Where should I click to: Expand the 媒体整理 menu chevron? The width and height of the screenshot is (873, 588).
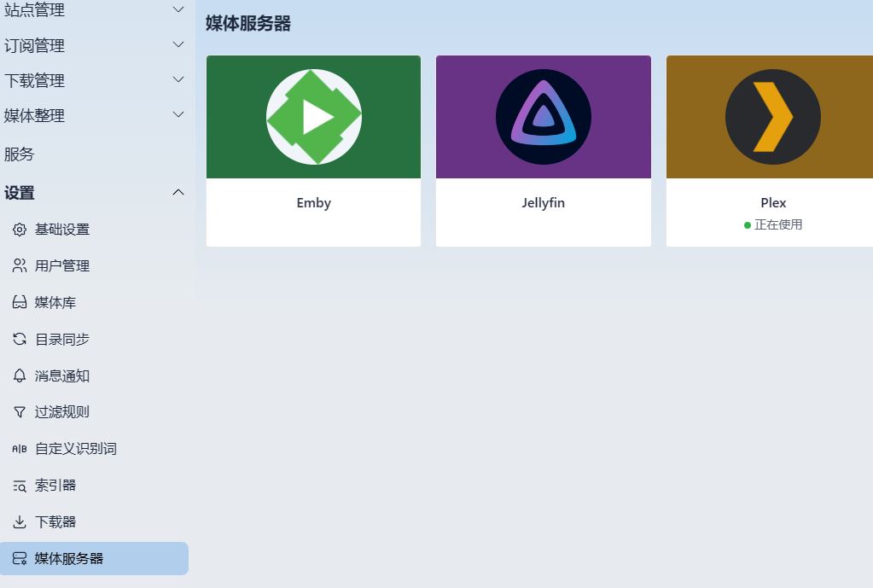178,114
